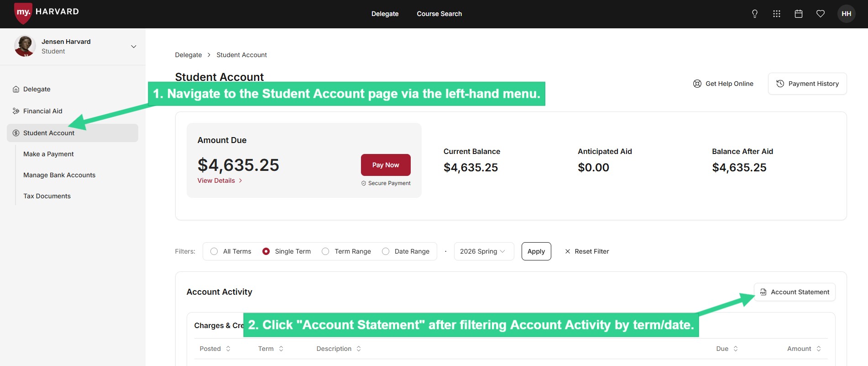Click the Delegate sidebar label
868x366 pixels.
(x=37, y=89)
